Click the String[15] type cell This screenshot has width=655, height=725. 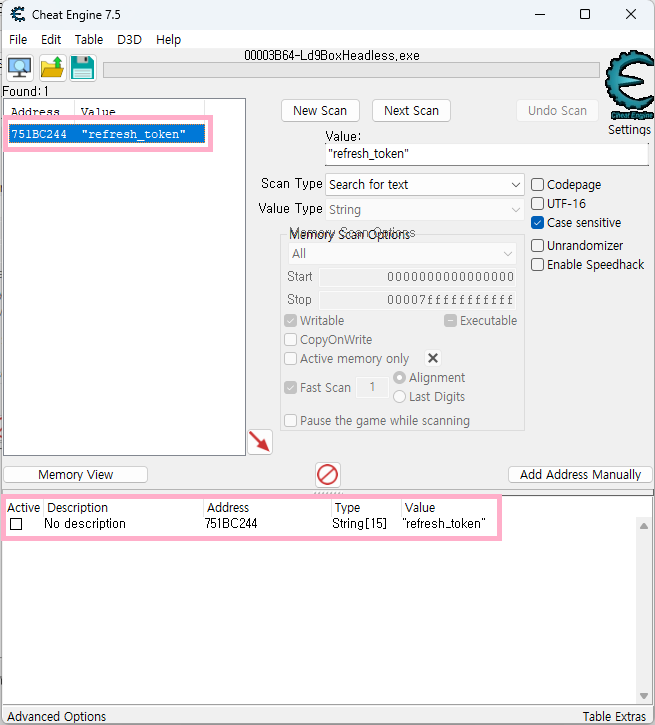[359, 523]
